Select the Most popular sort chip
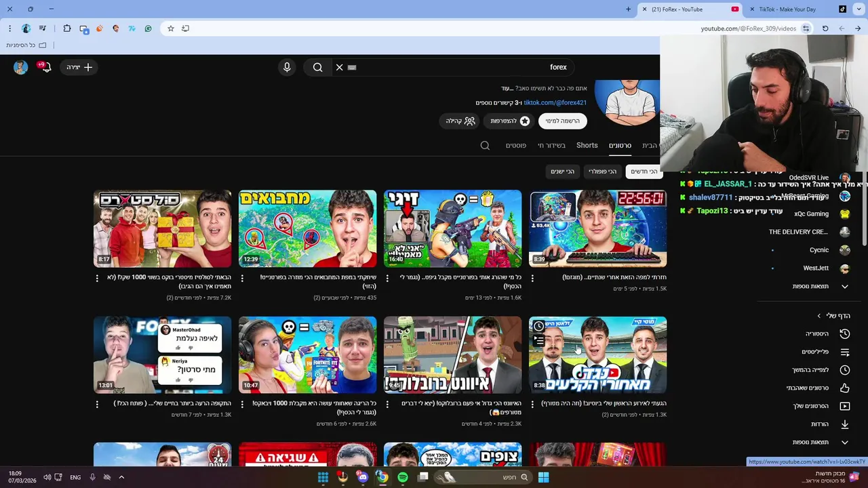 602,171
